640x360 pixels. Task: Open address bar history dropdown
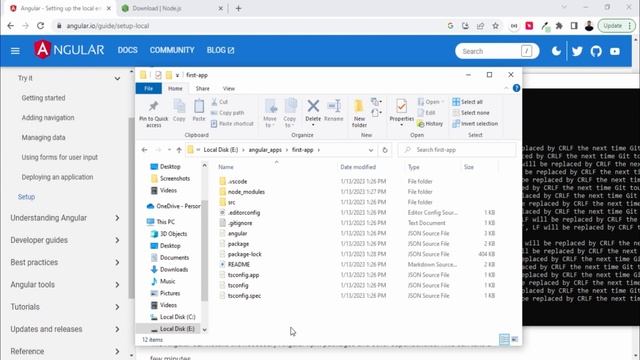(371, 150)
